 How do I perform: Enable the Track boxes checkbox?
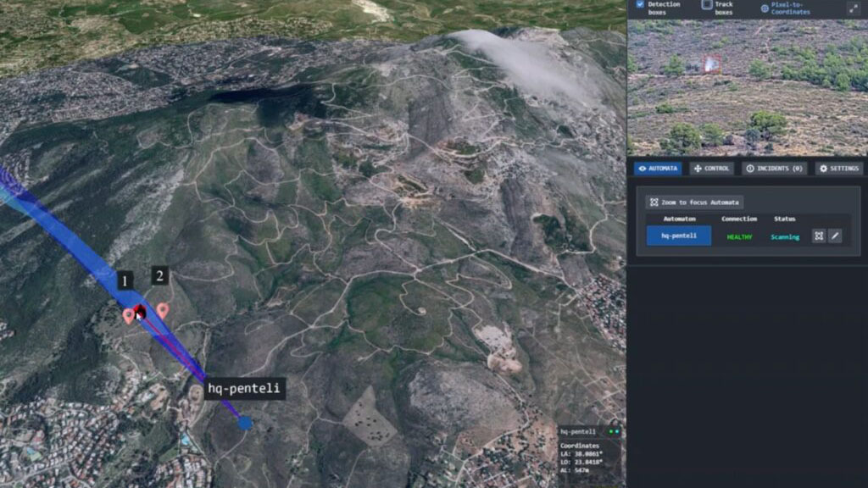(706, 4)
